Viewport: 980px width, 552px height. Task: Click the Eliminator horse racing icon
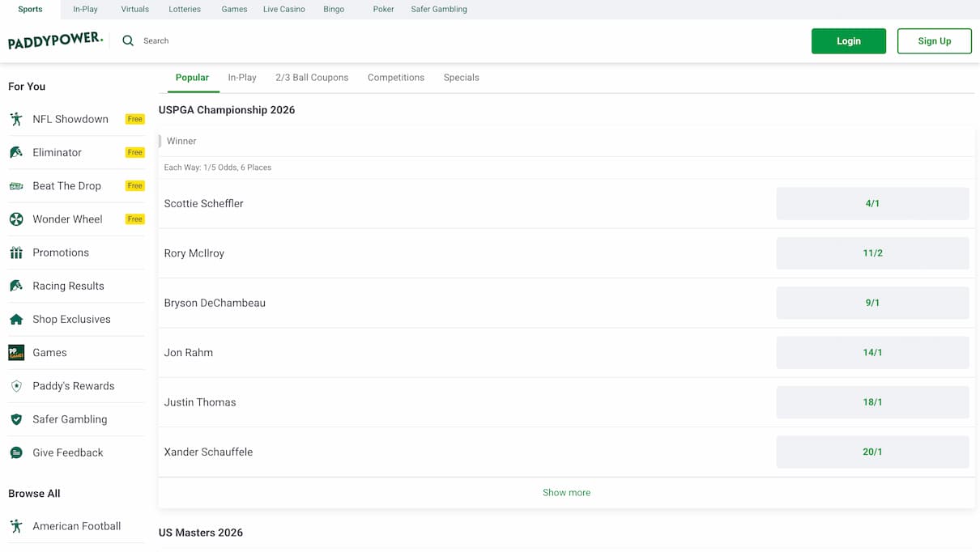[16, 152]
